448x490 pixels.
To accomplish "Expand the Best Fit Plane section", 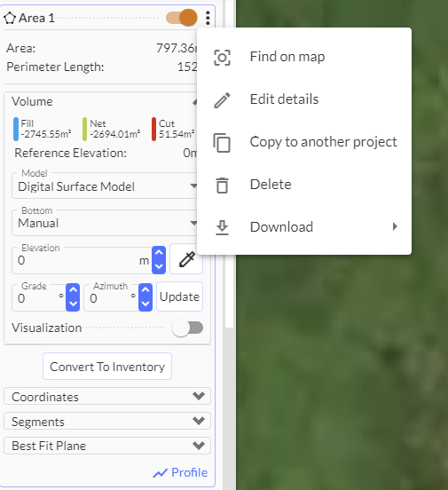I will 107,446.
